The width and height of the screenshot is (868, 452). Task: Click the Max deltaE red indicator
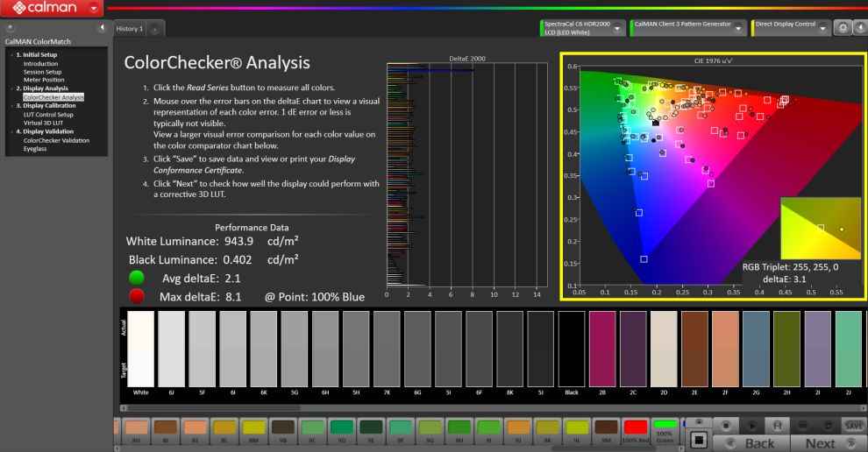pos(136,297)
